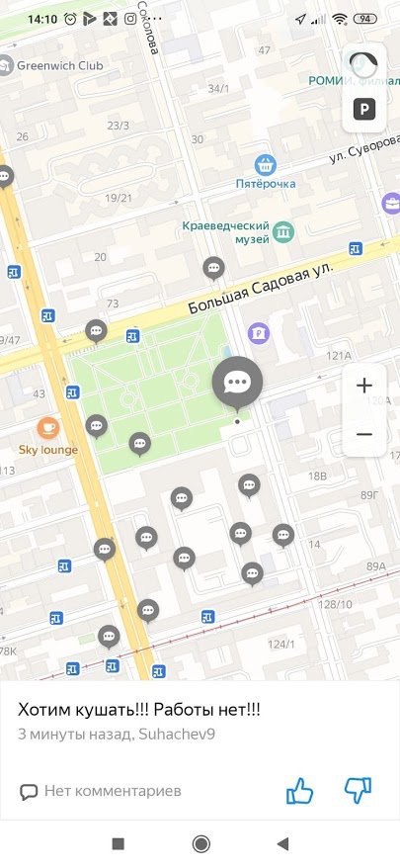Toggle the parking layer P button
The image size is (400, 868).
364,109
